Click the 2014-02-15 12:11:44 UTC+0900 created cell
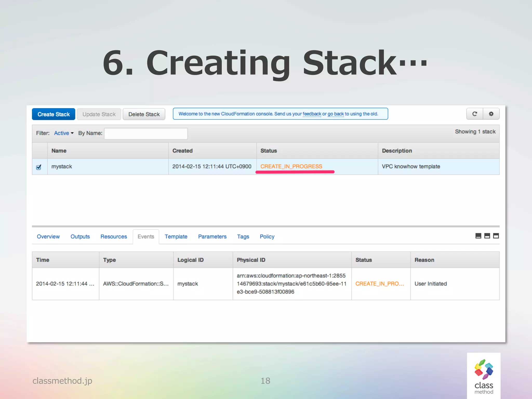The image size is (532, 399). (212, 167)
